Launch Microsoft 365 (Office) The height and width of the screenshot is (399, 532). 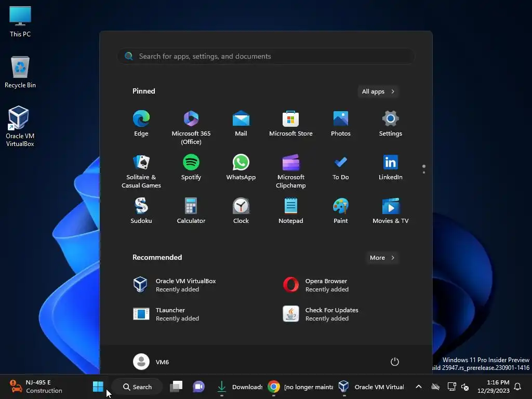[x=191, y=128]
